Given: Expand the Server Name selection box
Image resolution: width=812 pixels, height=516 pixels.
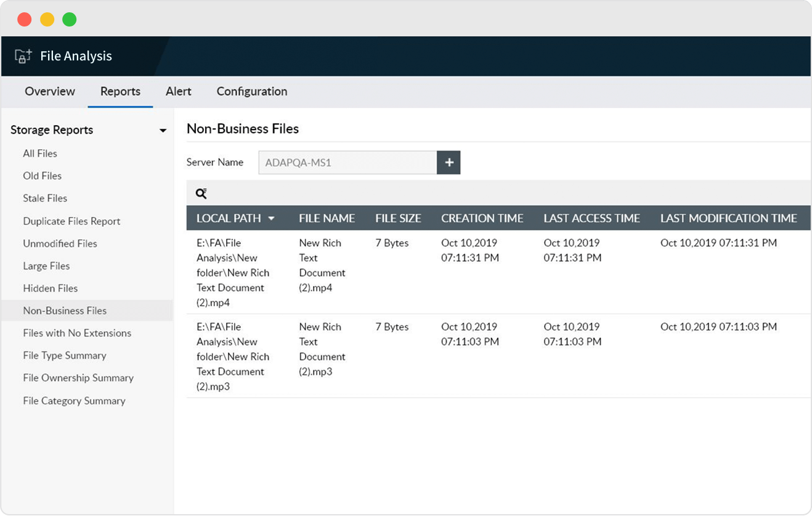Looking at the screenshot, I should [x=347, y=162].
